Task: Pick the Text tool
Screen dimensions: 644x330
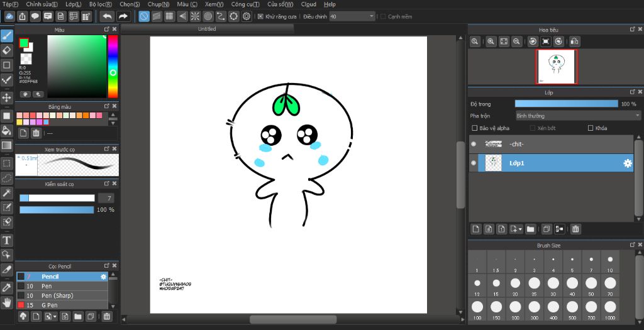Action: point(7,240)
